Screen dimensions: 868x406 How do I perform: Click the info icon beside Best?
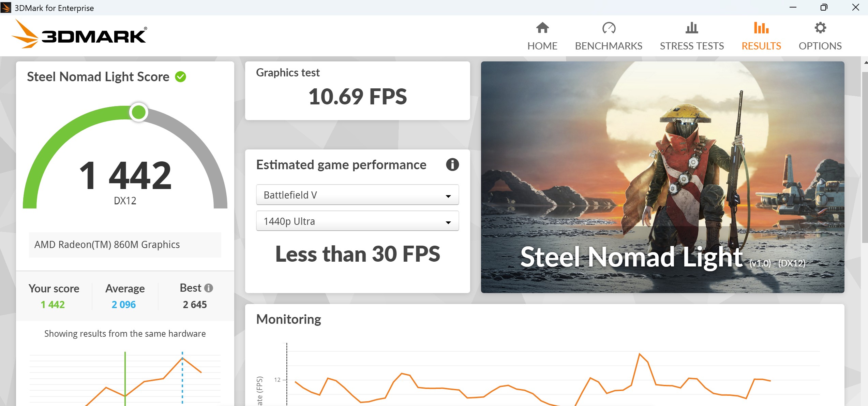(x=209, y=288)
